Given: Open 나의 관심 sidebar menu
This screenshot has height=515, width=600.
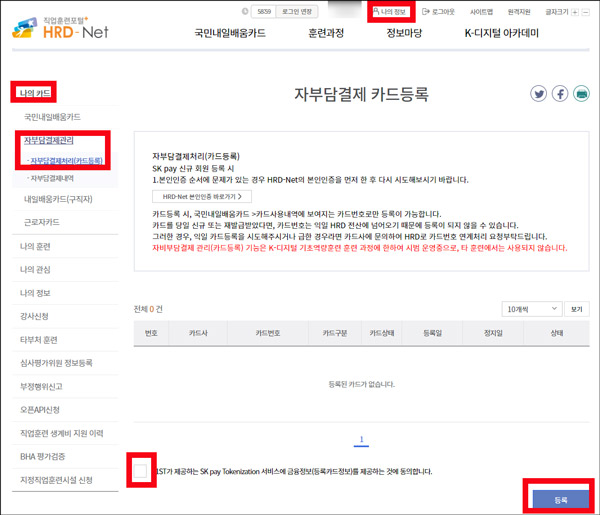Looking at the screenshot, I should tap(35, 270).
